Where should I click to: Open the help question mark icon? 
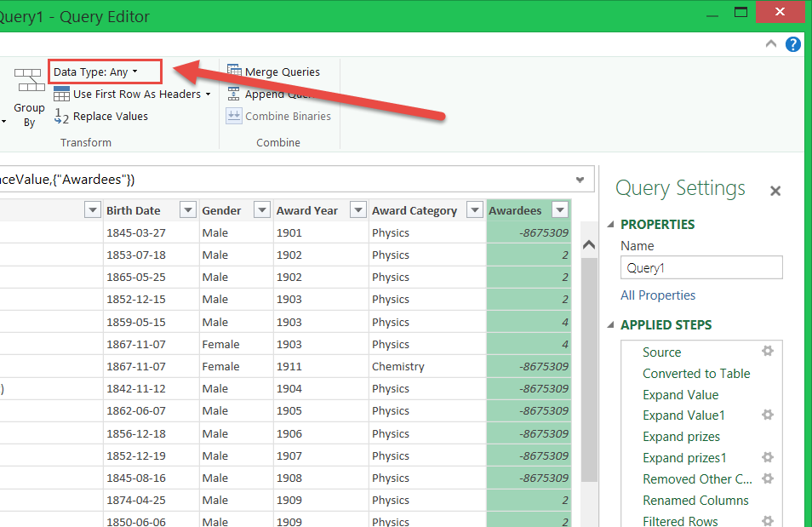[x=793, y=44]
